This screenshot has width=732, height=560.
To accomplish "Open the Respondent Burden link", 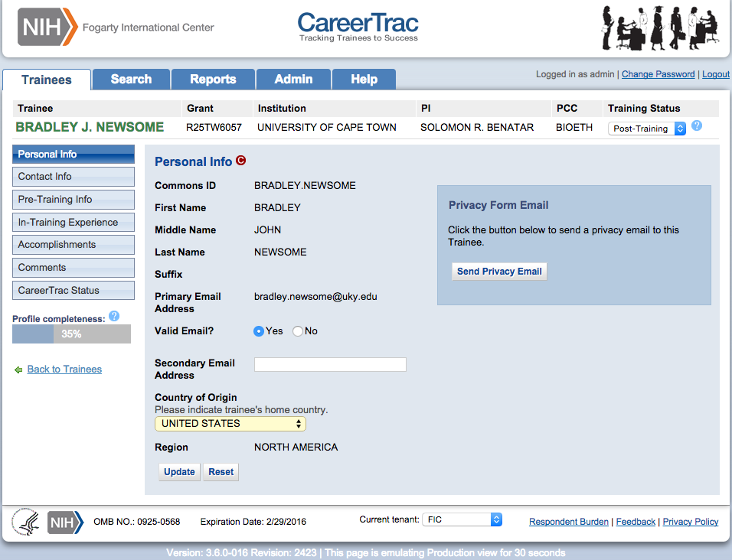I will (569, 522).
